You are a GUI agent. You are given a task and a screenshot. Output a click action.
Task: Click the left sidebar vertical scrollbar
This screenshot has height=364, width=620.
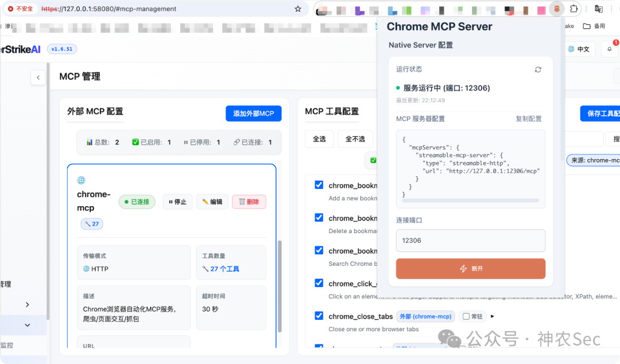48,191
